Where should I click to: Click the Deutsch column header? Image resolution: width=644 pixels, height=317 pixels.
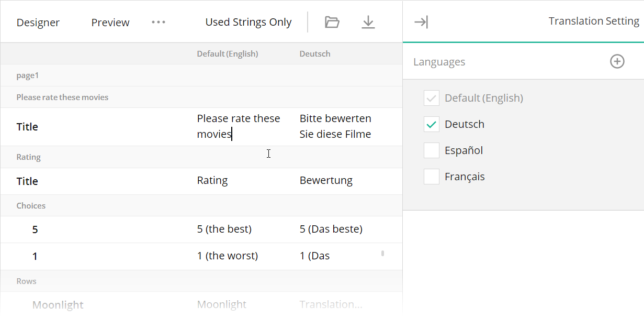tap(314, 53)
